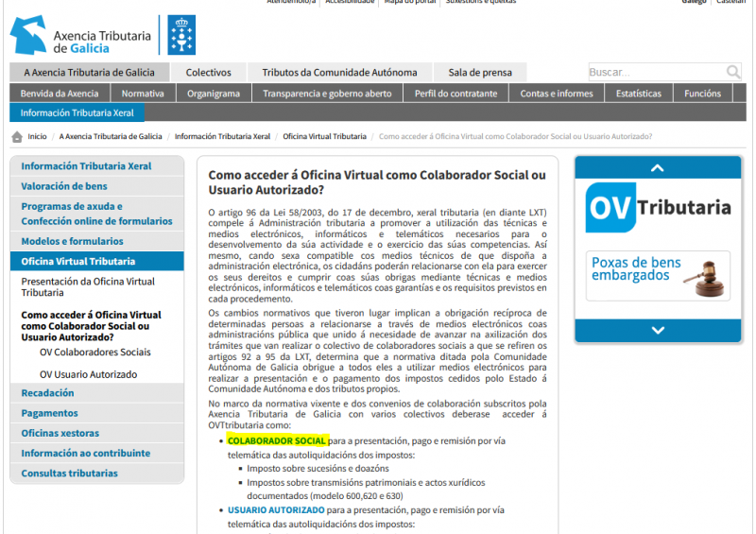Click the up chevron in side carousel
The image size is (756, 534).
pyautogui.click(x=658, y=168)
